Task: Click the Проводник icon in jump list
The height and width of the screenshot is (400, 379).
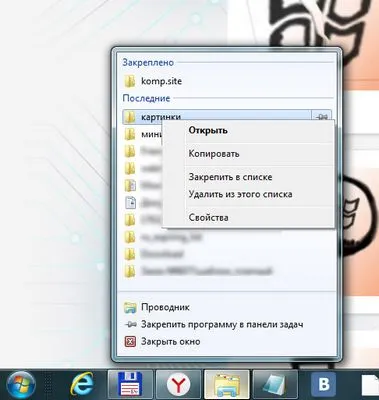Action: coord(130,307)
